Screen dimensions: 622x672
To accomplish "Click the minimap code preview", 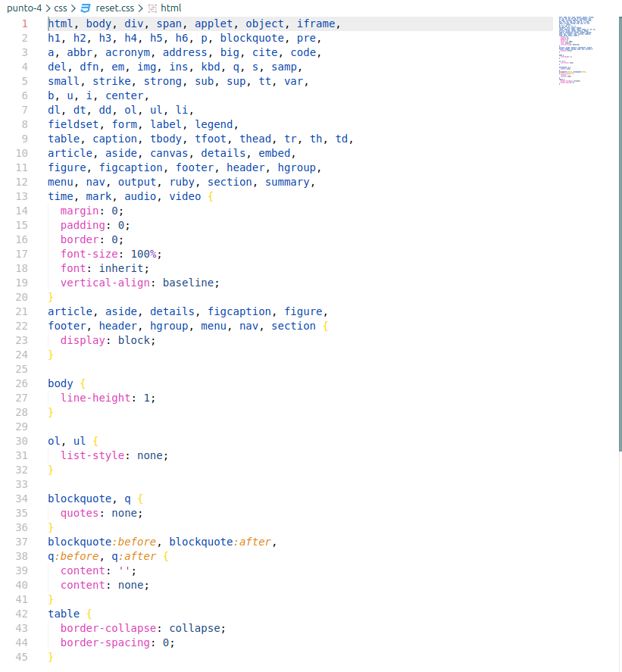I will [576, 45].
